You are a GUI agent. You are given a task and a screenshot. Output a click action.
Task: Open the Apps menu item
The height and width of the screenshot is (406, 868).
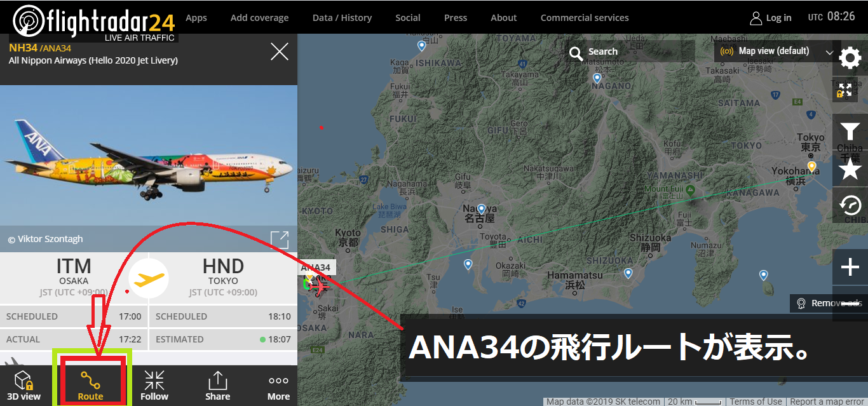click(x=196, y=18)
